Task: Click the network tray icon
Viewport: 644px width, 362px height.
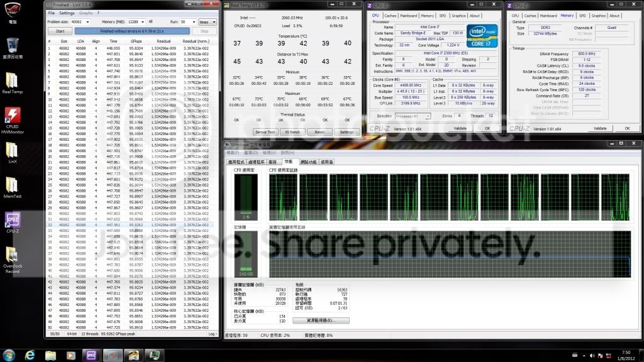Action: (x=609, y=356)
